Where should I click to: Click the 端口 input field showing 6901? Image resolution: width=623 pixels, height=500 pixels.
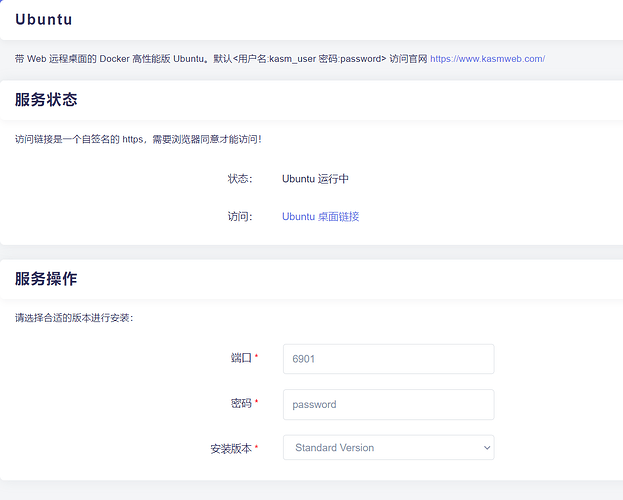coord(388,359)
